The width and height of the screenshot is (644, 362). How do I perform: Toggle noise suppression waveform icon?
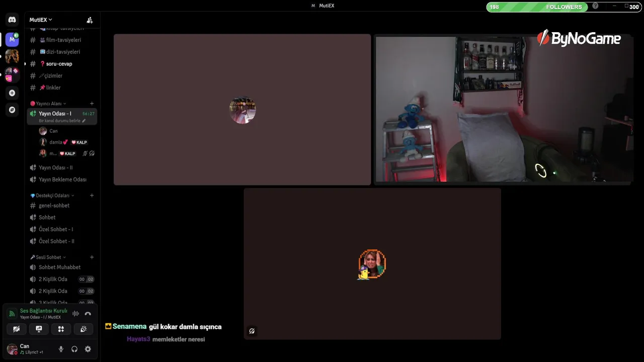point(75,314)
